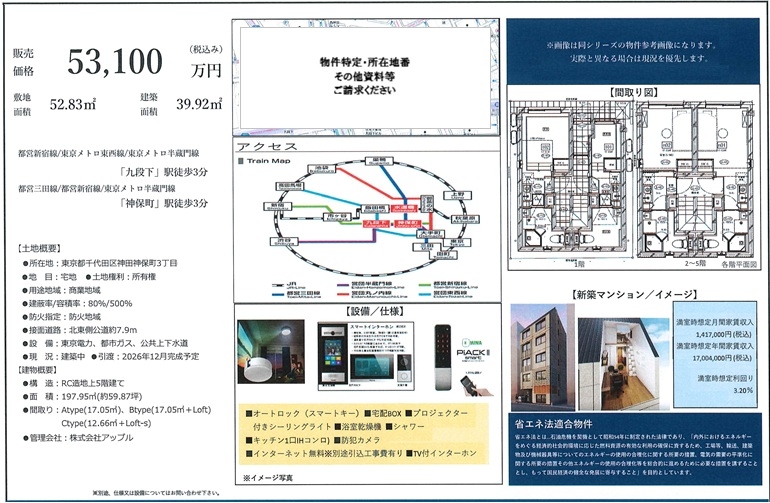The height and width of the screenshot is (503, 770).
Task: Click the 「神保町」駅徒歩3分 text
Action: click(x=164, y=203)
